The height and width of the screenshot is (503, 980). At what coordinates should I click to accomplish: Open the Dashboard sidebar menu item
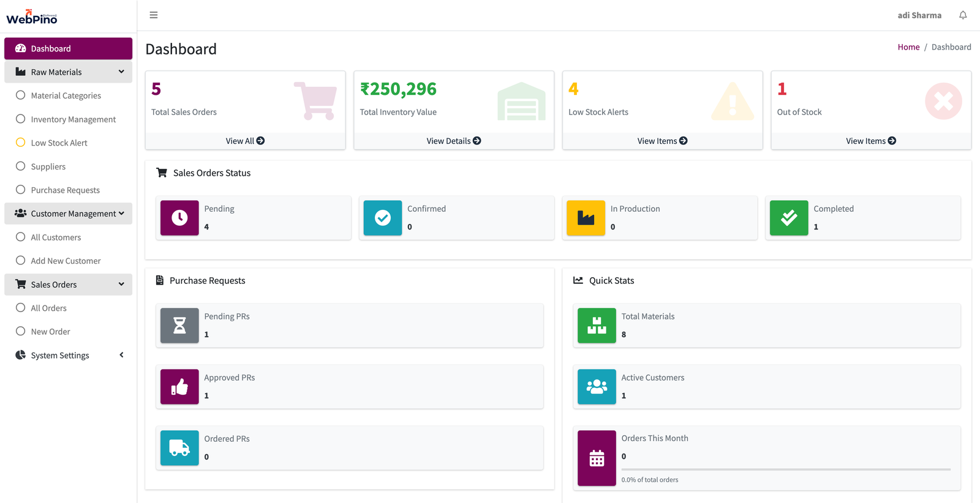68,49
